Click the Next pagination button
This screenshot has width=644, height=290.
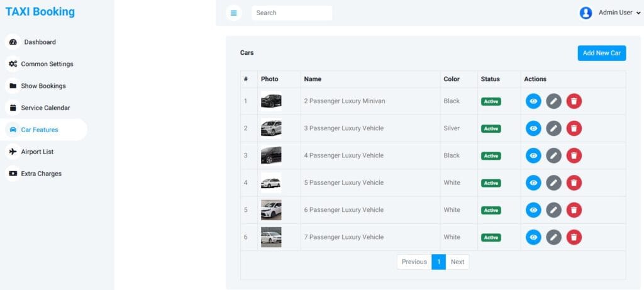pos(458,262)
